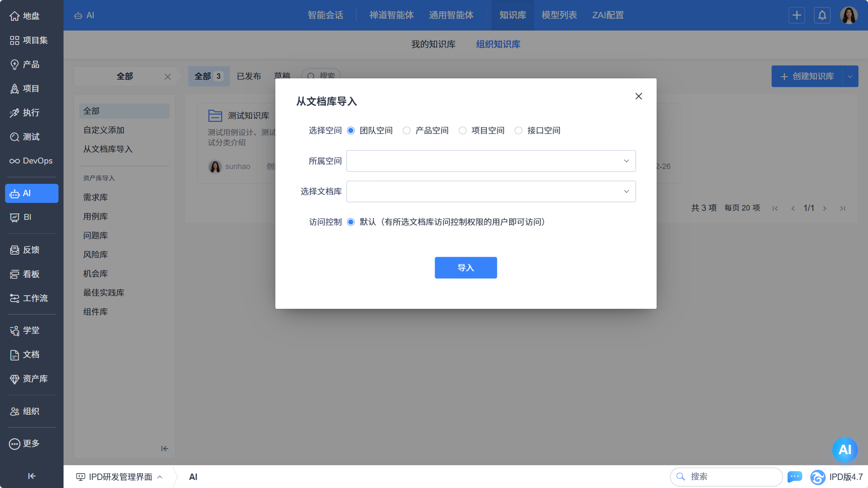868x488 pixels.
Task: Select the 产品空间 radio option
Action: (407, 130)
